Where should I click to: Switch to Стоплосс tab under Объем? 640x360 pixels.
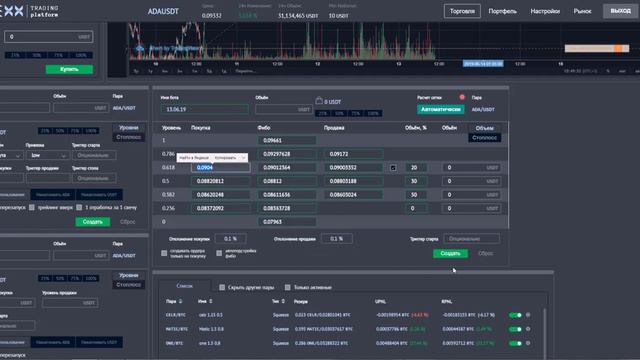[x=484, y=138]
